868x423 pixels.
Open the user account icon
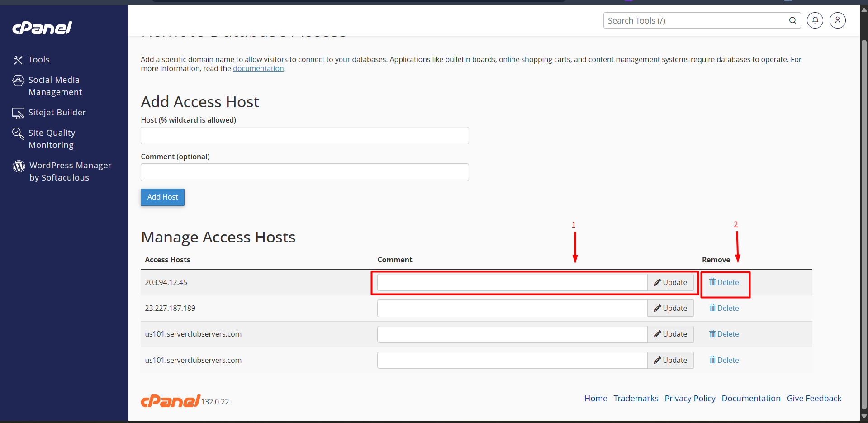(x=837, y=20)
